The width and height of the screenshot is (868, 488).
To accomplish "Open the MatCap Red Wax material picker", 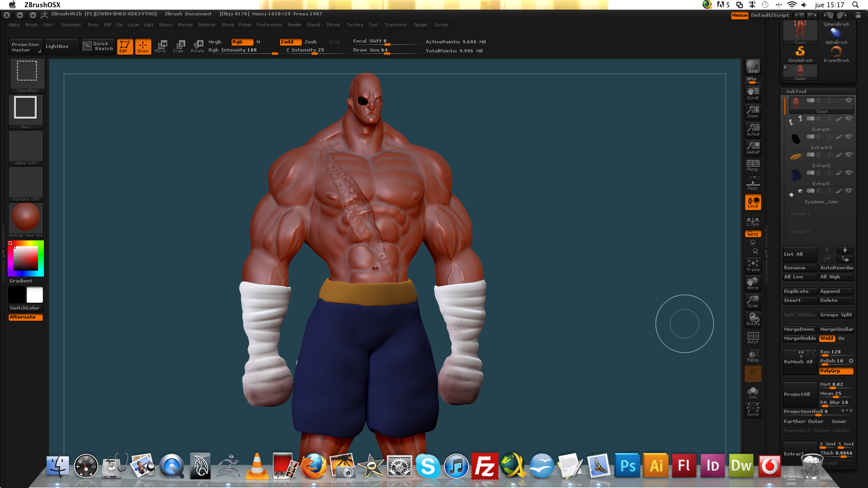I will pyautogui.click(x=26, y=217).
